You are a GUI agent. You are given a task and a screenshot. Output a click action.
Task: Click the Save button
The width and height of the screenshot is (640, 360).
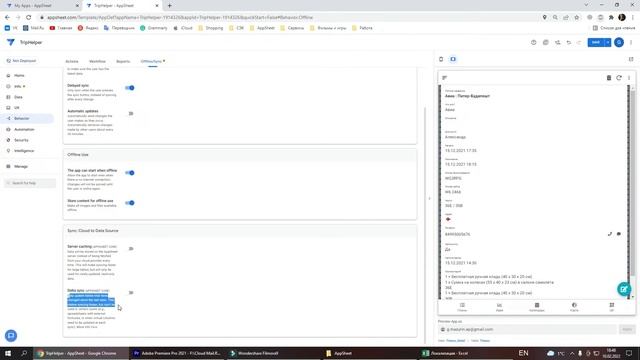click(x=596, y=42)
